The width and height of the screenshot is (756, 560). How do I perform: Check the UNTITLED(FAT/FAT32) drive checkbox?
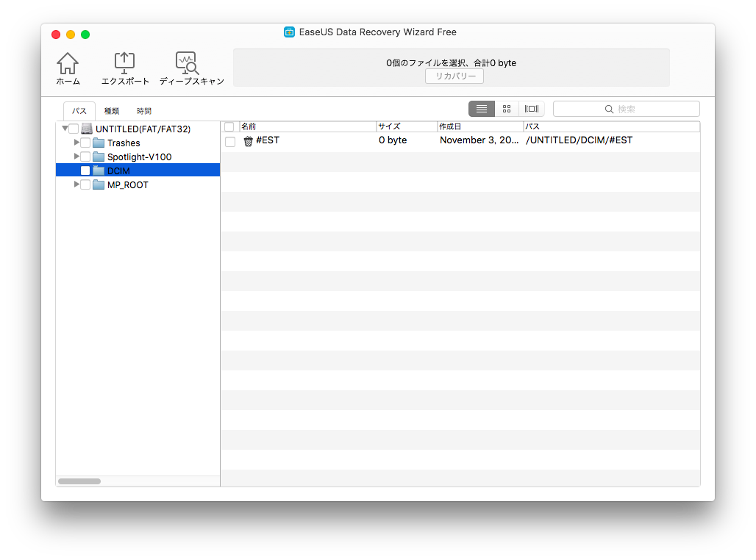74,129
